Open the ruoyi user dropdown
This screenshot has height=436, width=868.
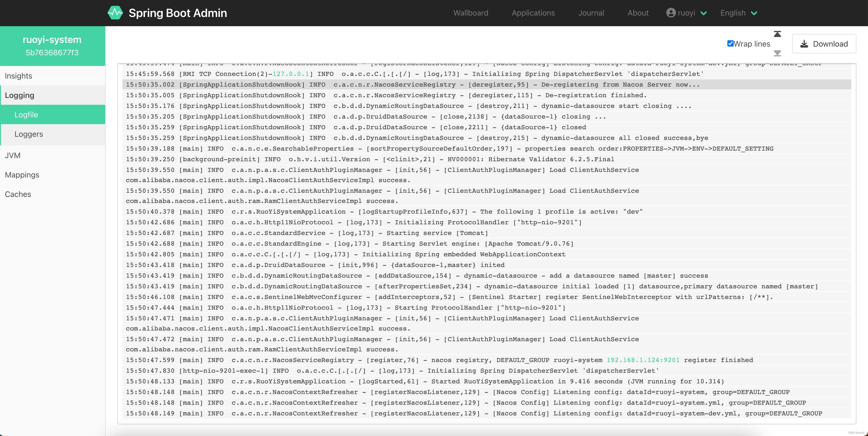[x=687, y=13]
